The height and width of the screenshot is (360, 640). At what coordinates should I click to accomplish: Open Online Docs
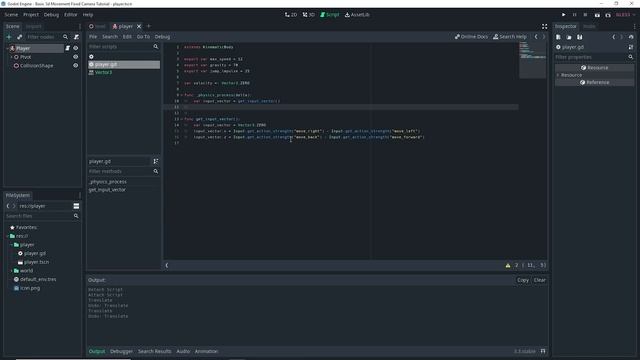coord(471,37)
